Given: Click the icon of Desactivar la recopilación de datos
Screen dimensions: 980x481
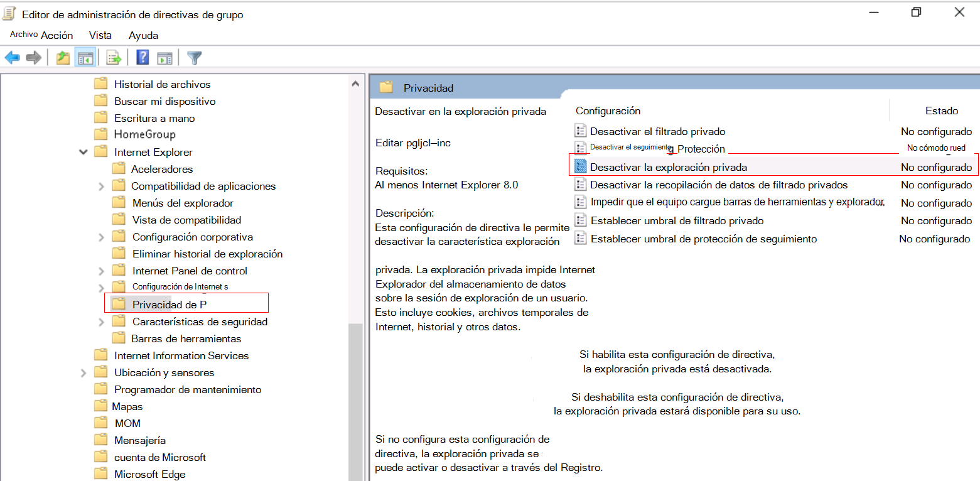Looking at the screenshot, I should pos(581,185).
